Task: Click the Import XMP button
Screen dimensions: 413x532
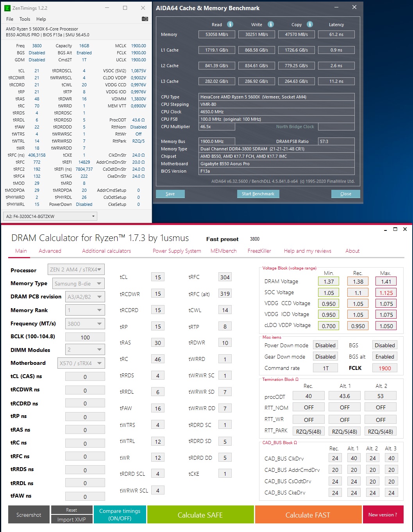Action: pyautogui.click(x=72, y=520)
